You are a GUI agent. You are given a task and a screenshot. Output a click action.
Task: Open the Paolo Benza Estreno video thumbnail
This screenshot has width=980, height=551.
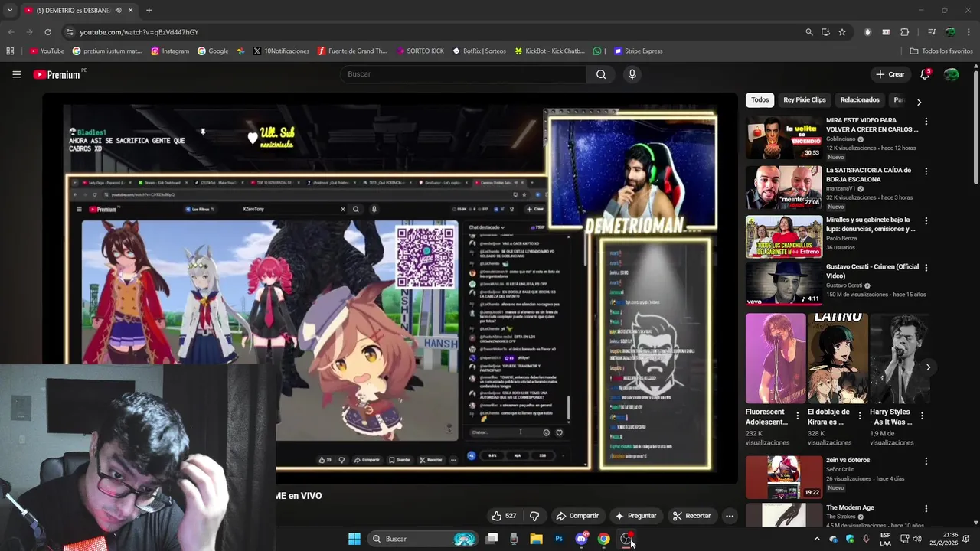pos(783,237)
